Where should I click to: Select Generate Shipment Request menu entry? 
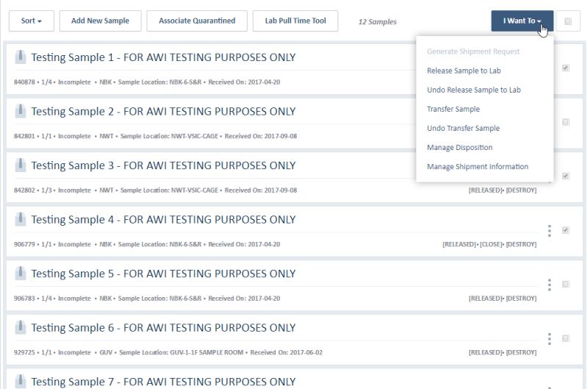point(473,51)
